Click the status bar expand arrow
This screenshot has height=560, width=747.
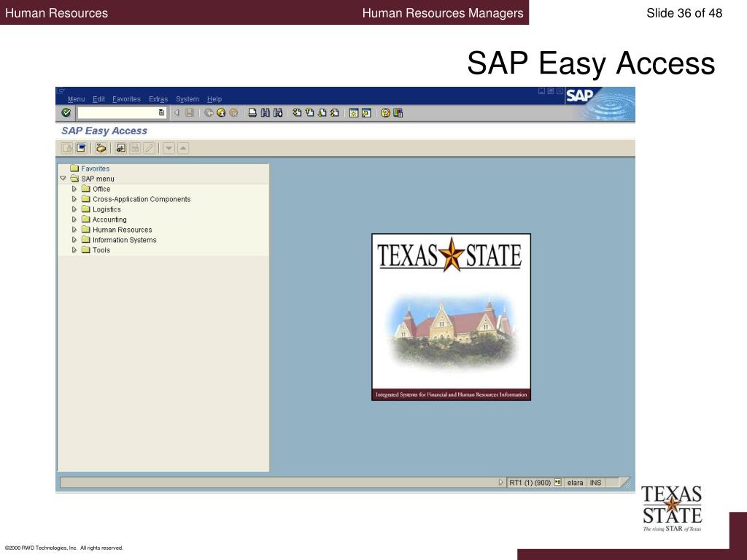pos(500,483)
